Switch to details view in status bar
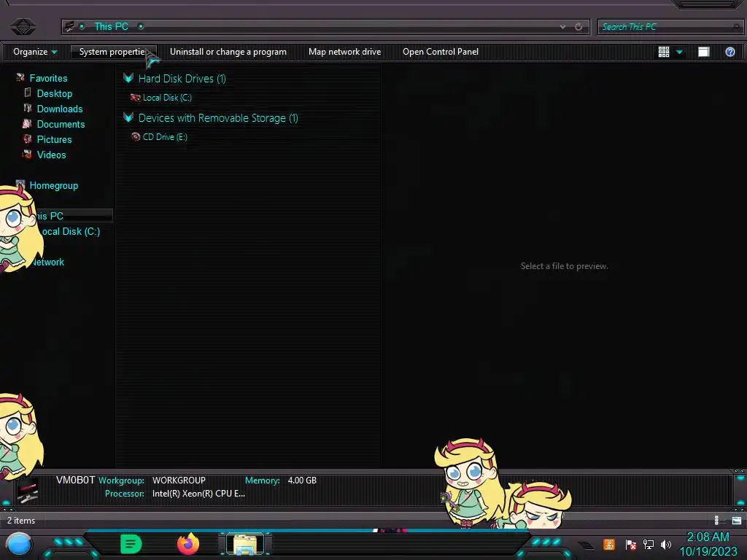The height and width of the screenshot is (560, 747). click(718, 521)
